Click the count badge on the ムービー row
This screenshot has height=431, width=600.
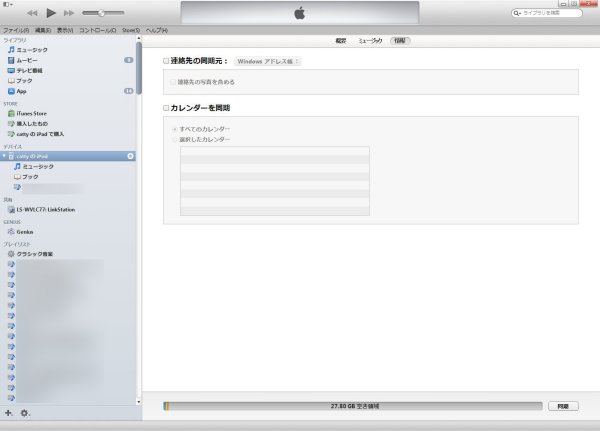point(129,60)
